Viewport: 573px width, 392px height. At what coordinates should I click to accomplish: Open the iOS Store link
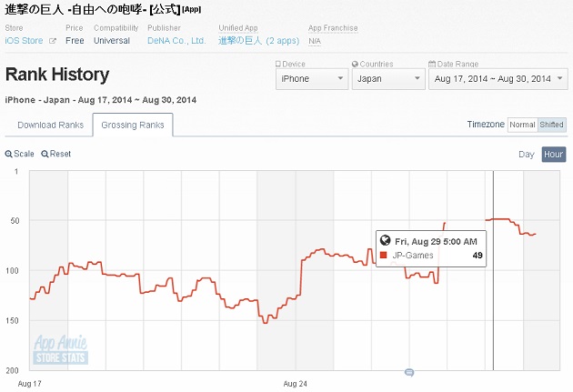tap(24, 41)
